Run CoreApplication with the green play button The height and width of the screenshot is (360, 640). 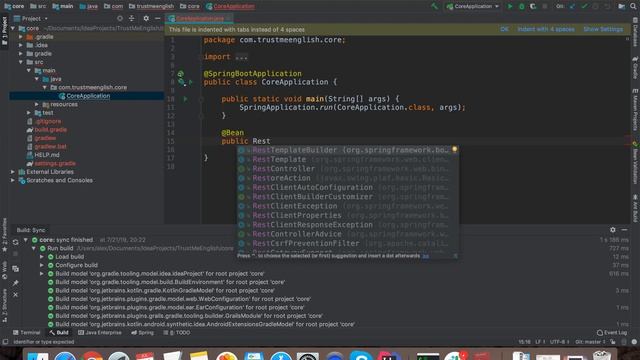coord(510,6)
